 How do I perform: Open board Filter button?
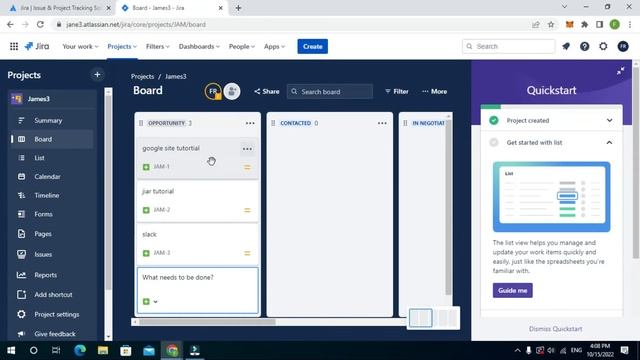(x=397, y=91)
